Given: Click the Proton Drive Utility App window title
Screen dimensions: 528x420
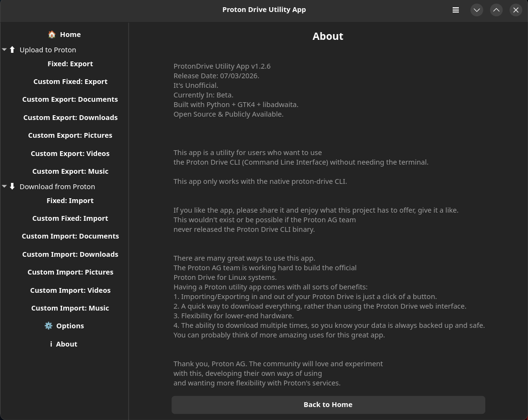Looking at the screenshot, I should point(264,10).
